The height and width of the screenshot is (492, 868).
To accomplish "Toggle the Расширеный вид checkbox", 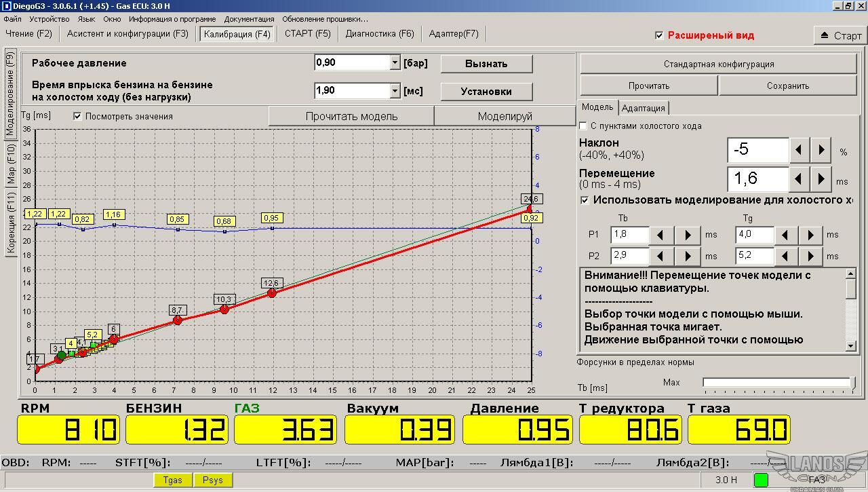I will 659,35.
